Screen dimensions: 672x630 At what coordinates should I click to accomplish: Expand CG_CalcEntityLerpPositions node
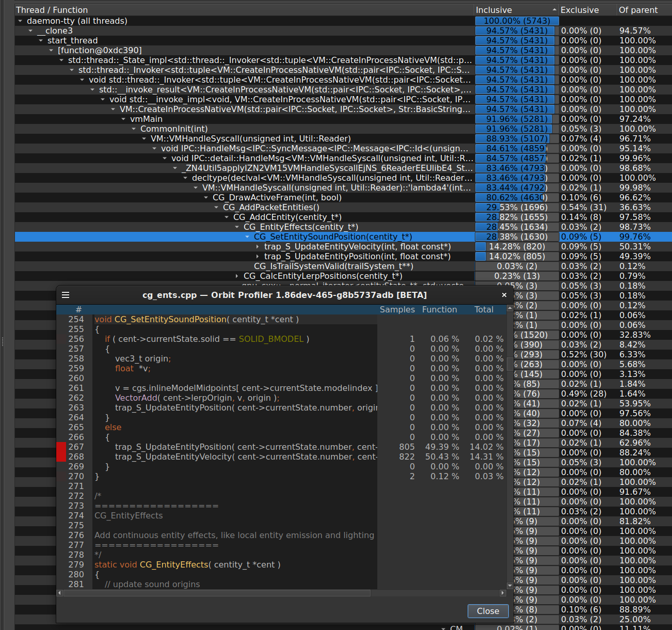[237, 276]
